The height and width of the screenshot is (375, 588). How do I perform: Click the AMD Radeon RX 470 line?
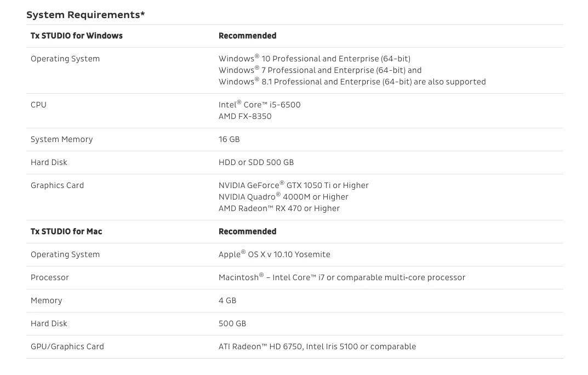279,208
